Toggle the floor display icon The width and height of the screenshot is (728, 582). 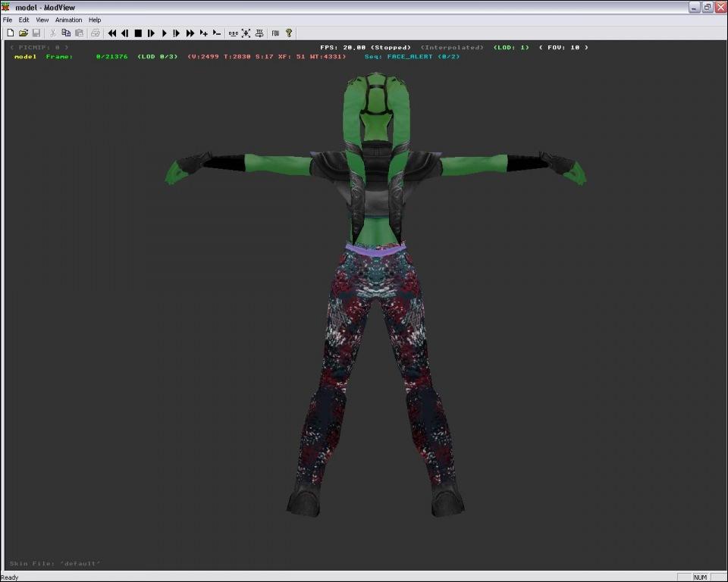[x=259, y=33]
